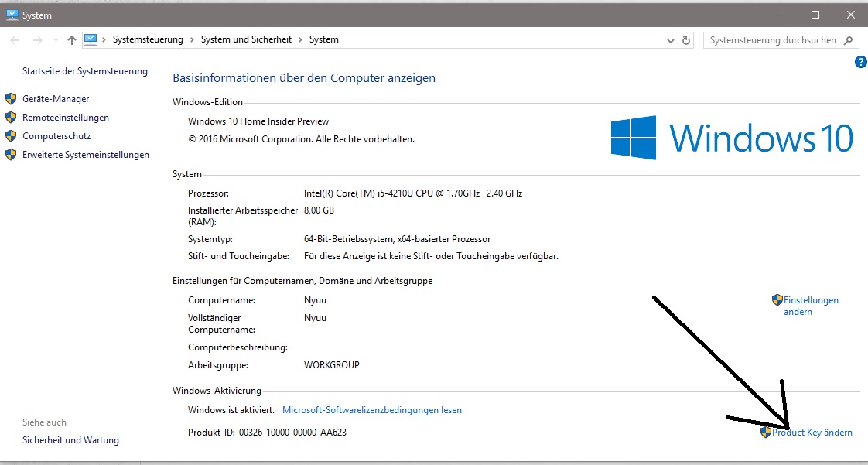The image size is (868, 465).
Task: Click the System window title bar icon
Action: point(12,15)
